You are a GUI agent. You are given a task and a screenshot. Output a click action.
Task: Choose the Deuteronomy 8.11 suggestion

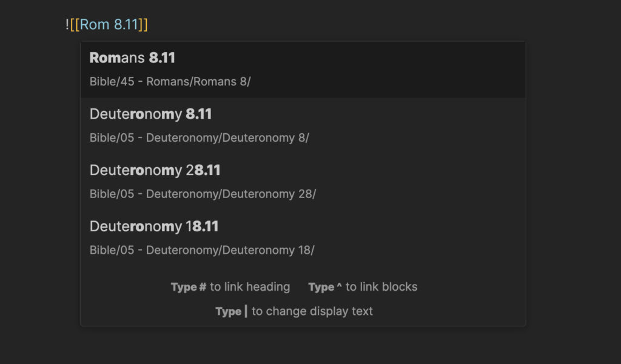point(303,126)
